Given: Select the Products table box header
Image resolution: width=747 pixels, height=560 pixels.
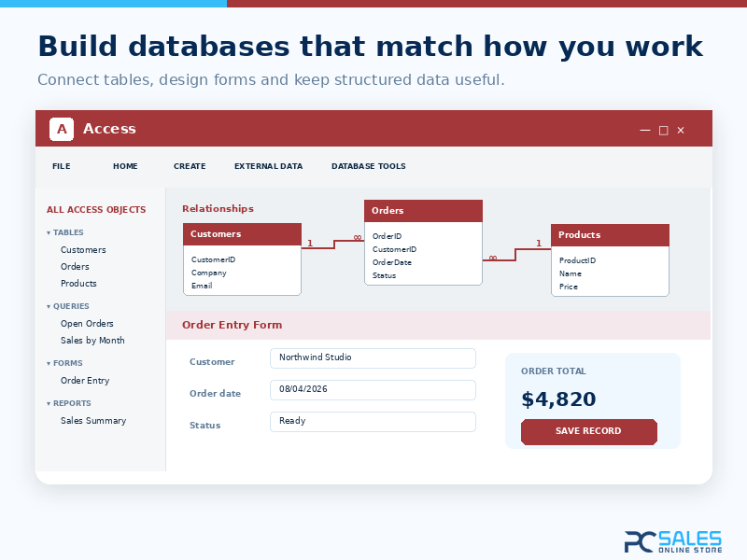Looking at the screenshot, I should [x=610, y=235].
